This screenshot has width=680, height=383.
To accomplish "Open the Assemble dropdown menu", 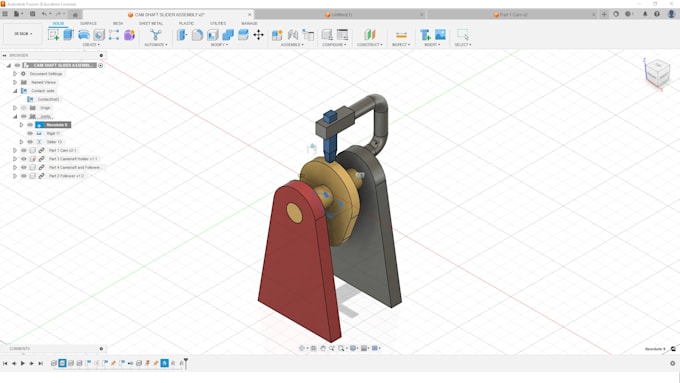I will pyautogui.click(x=292, y=45).
